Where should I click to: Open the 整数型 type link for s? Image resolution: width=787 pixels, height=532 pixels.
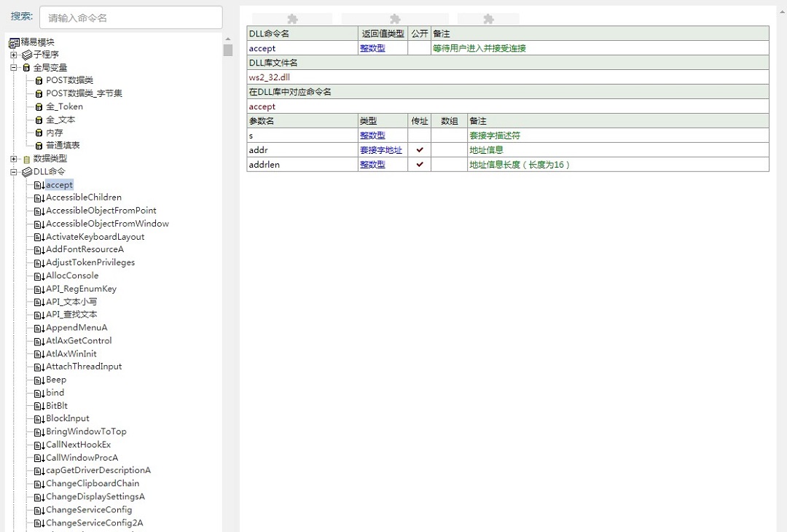point(372,136)
